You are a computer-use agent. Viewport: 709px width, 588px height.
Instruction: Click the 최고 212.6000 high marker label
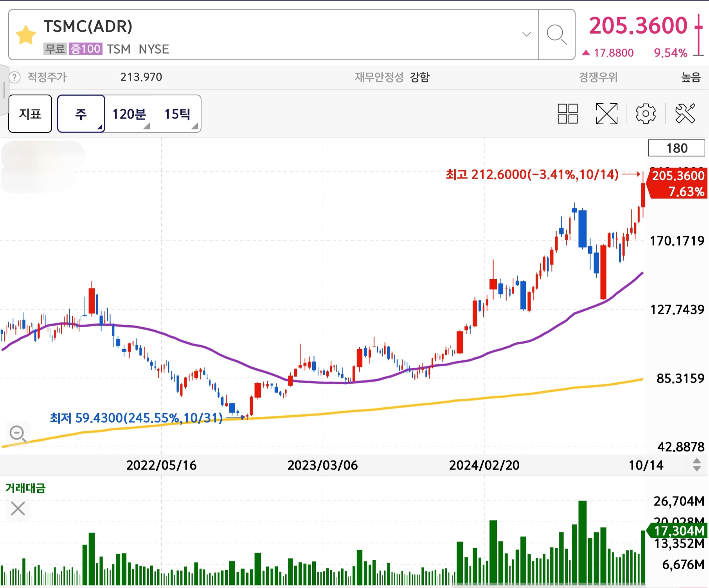coord(532,174)
